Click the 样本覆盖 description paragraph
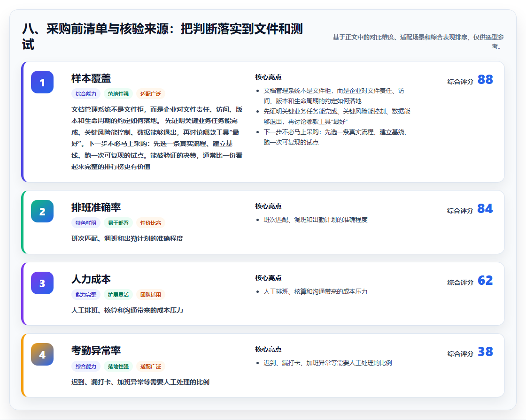This screenshot has height=420, width=526. click(157, 138)
